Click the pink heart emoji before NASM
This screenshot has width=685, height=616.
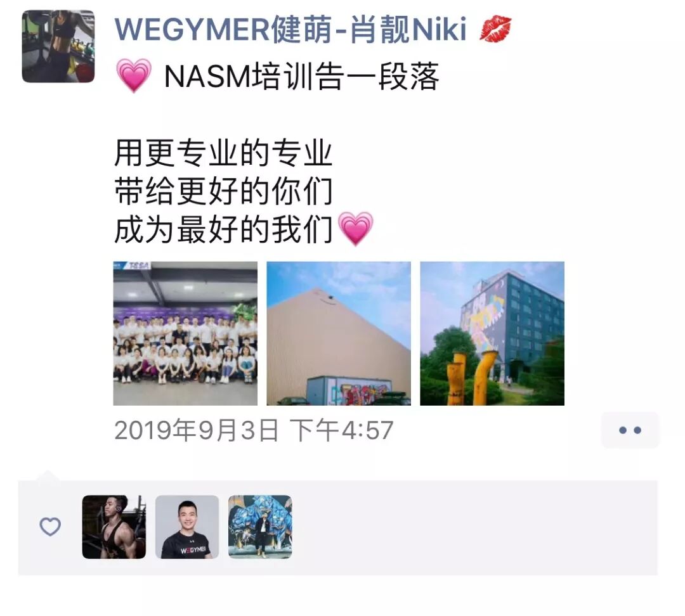point(134,76)
